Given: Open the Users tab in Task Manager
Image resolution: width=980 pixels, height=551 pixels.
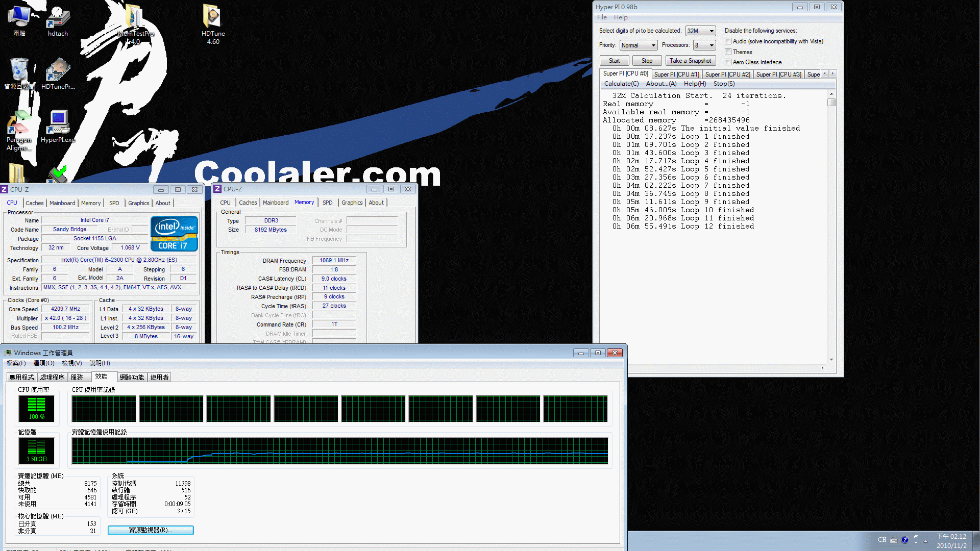Looking at the screenshot, I should click(159, 378).
